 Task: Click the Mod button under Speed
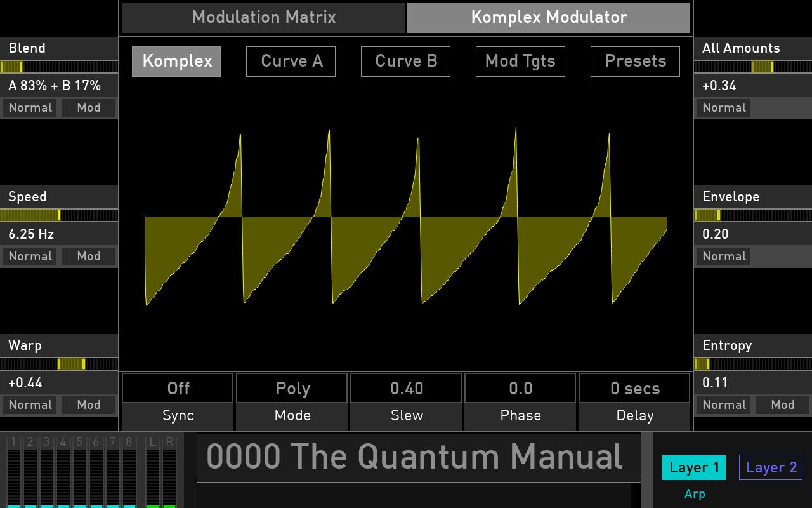coord(88,256)
